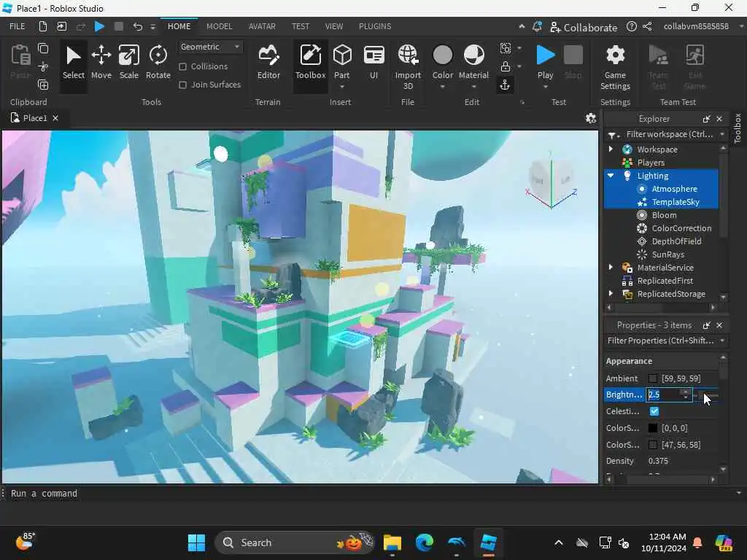This screenshot has width=747, height=560.
Task: Open the UI insert tool
Action: (x=374, y=63)
